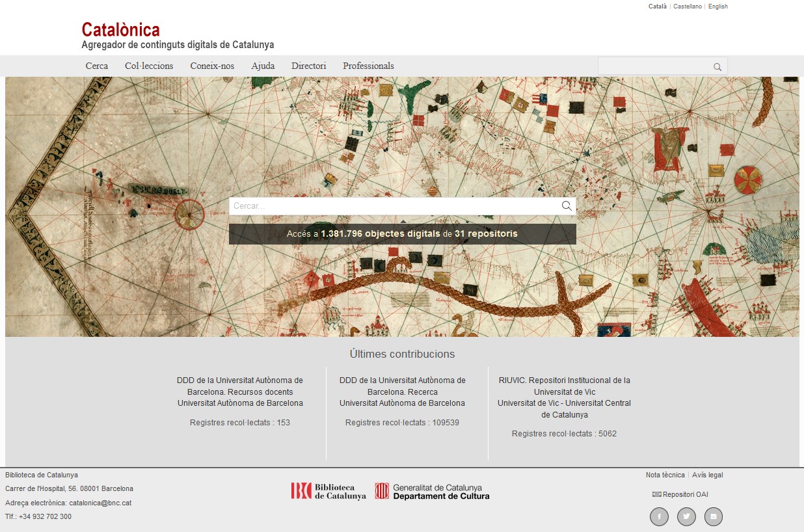Open DDD de la UAB Recursos docents

click(x=240, y=386)
